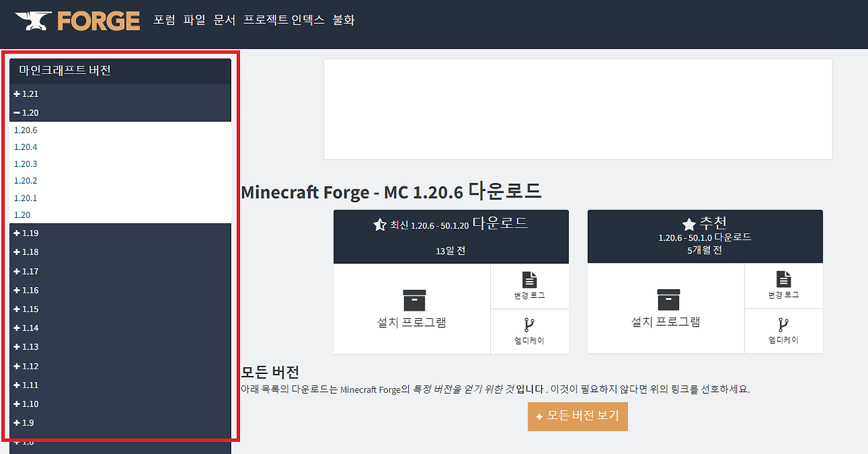
Task: Select version 1.20.2 link
Action: 26,181
